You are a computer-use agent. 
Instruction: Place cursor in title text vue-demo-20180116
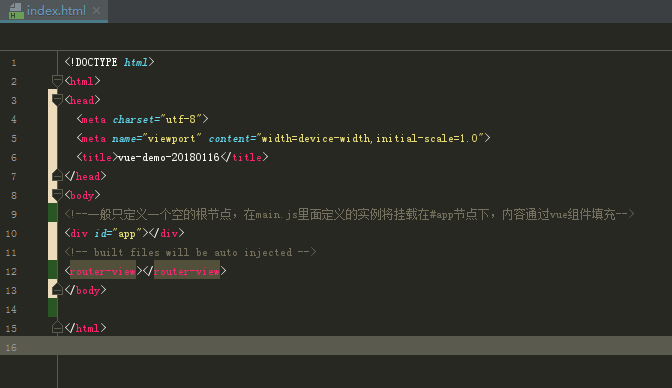(x=168, y=157)
